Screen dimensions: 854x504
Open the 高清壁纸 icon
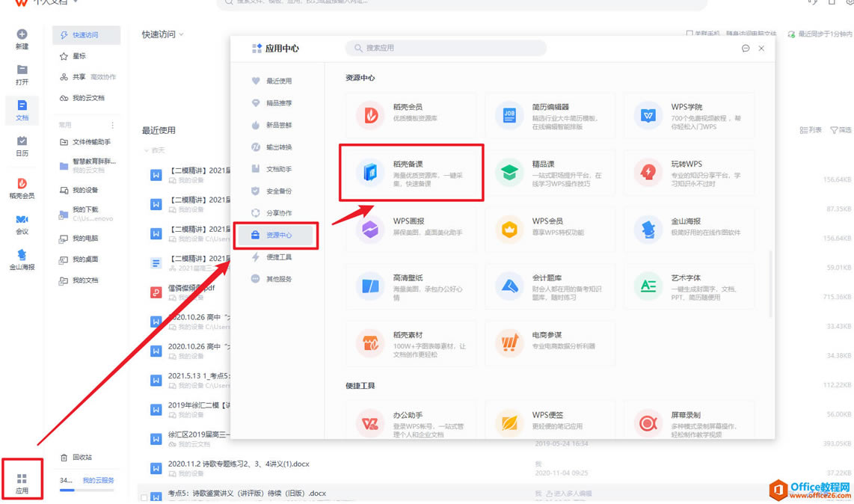pyautogui.click(x=371, y=286)
